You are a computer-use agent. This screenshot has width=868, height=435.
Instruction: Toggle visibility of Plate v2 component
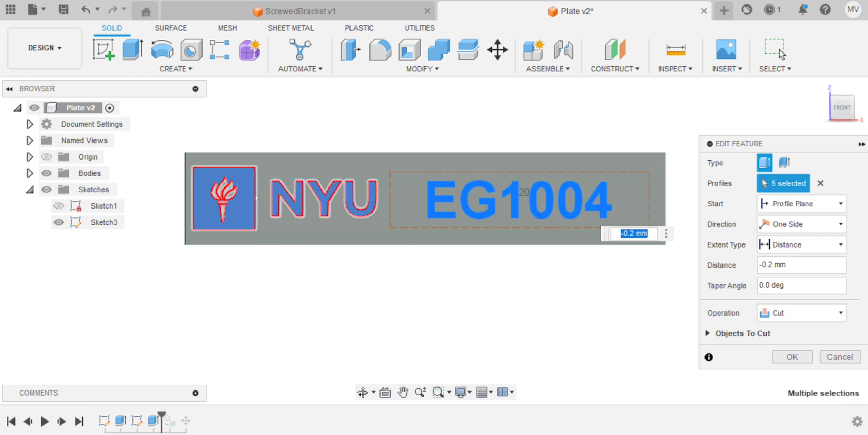pyautogui.click(x=34, y=108)
